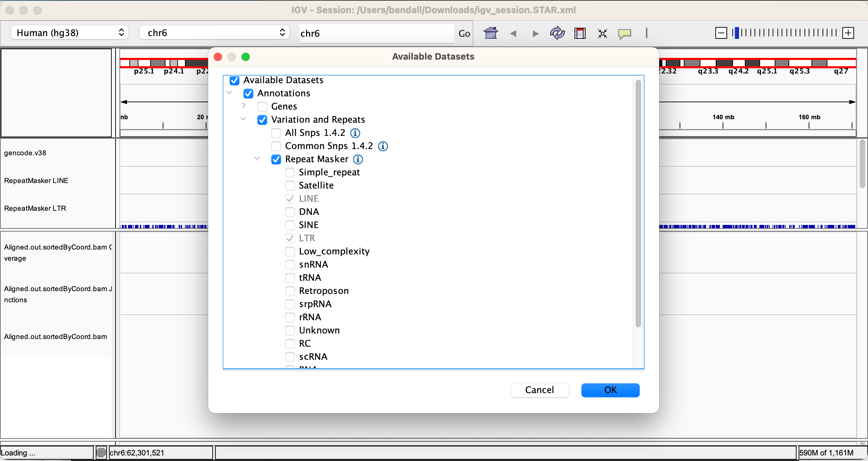Open info icon for All Snps 1.4.2

point(355,133)
